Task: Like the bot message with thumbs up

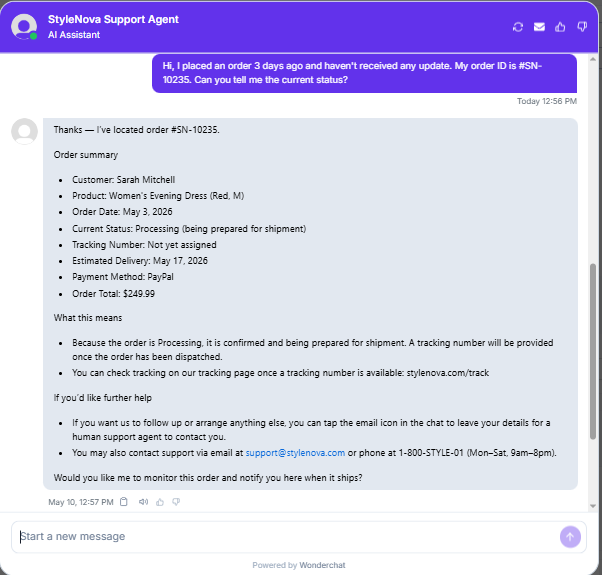Action: tap(160, 502)
